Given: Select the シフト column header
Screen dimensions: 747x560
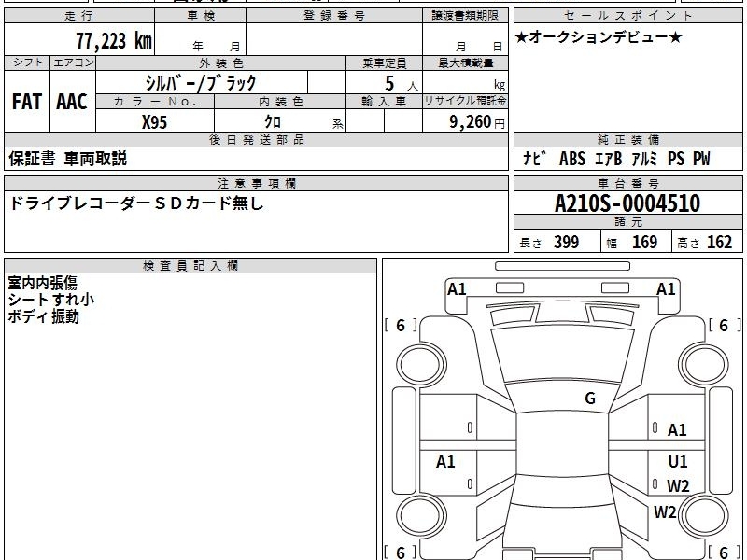Looking at the screenshot, I should 27,63.
